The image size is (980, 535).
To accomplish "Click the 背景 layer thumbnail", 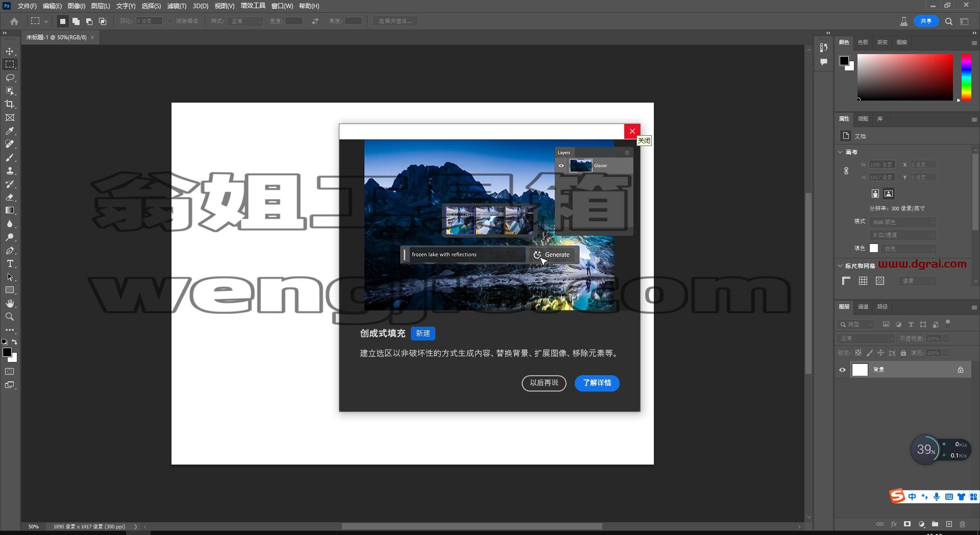I will pyautogui.click(x=860, y=370).
